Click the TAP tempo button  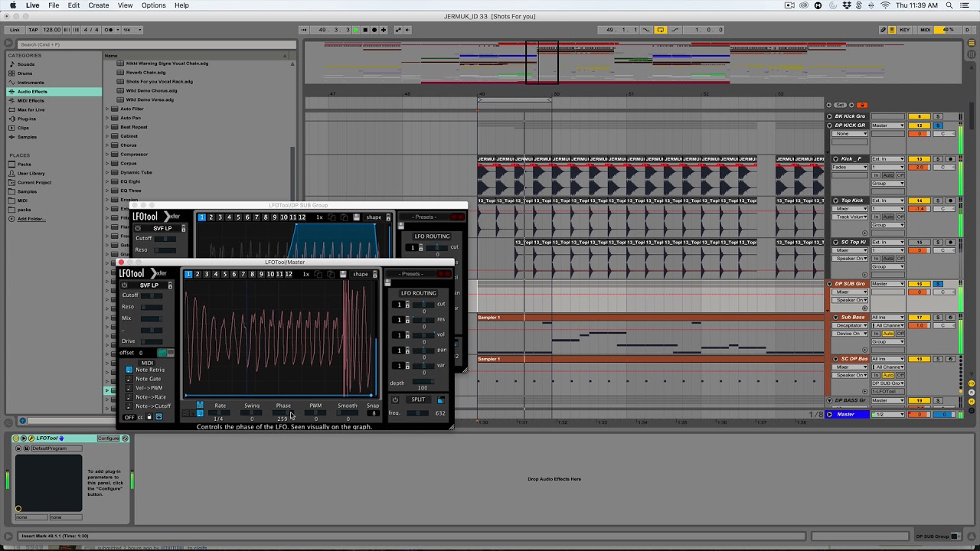tap(33, 30)
